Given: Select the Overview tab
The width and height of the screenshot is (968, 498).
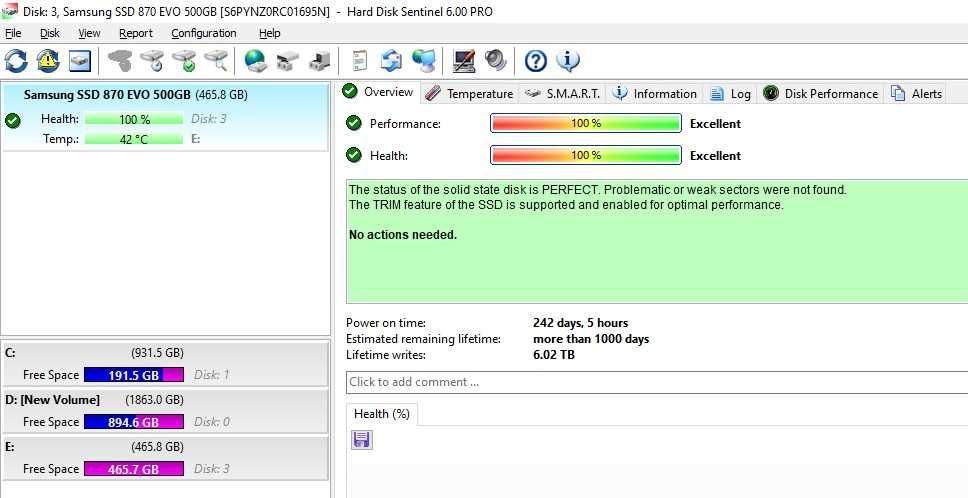Looking at the screenshot, I should point(380,92).
